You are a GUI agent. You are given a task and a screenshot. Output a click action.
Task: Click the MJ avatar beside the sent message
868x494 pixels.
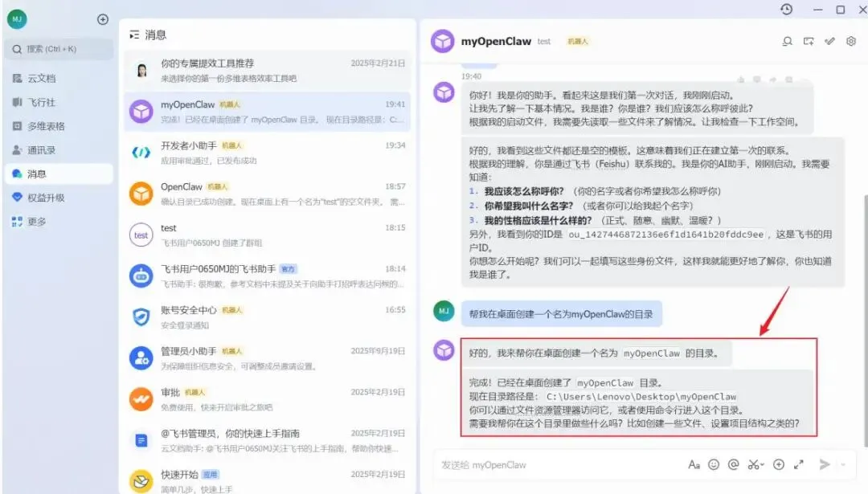tap(444, 311)
